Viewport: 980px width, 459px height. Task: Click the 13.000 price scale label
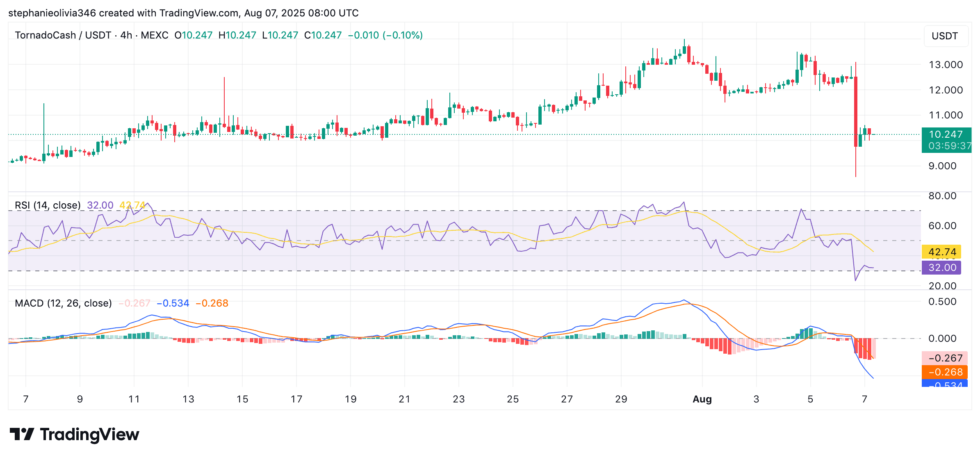tap(946, 65)
